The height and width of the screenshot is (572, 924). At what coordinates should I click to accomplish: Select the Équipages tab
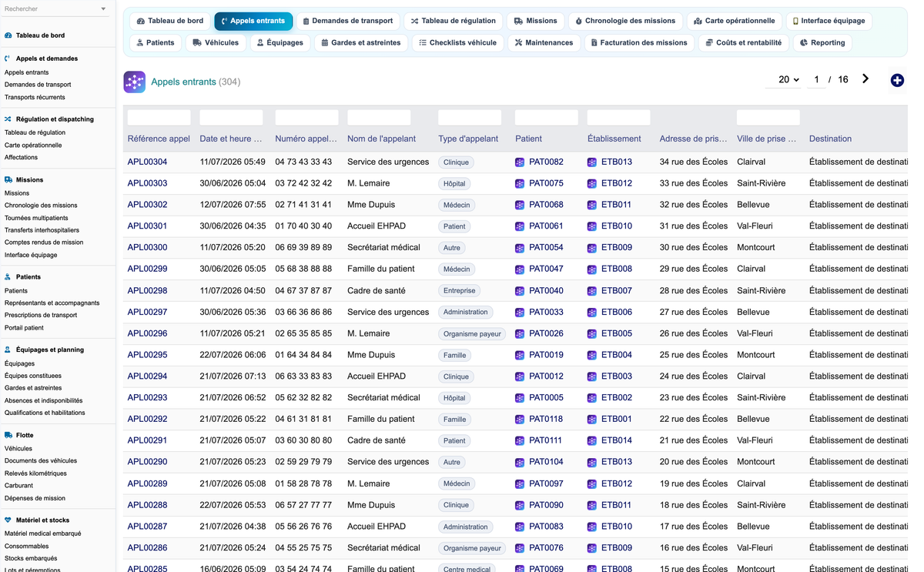[280, 42]
